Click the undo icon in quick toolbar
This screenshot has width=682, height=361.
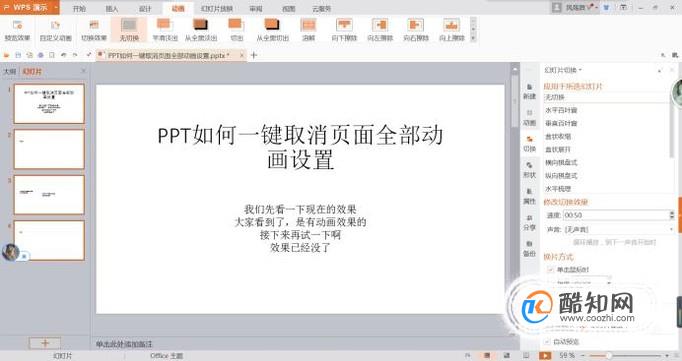pyautogui.click(x=64, y=55)
